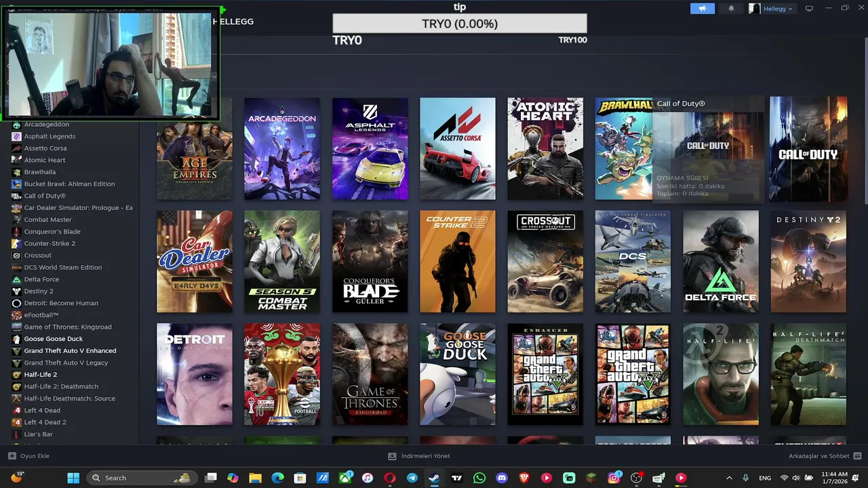Show hidden system tray icons
This screenshot has height=488, width=868.
click(729, 478)
